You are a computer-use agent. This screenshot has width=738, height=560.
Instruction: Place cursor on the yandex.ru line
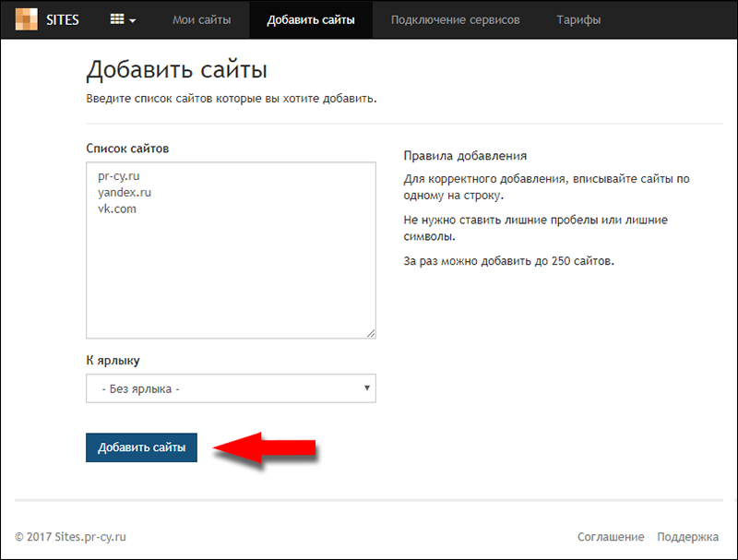pos(124,193)
